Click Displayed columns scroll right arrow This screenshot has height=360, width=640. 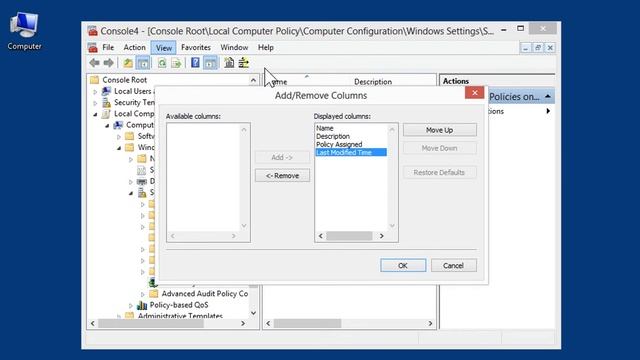(x=382, y=236)
